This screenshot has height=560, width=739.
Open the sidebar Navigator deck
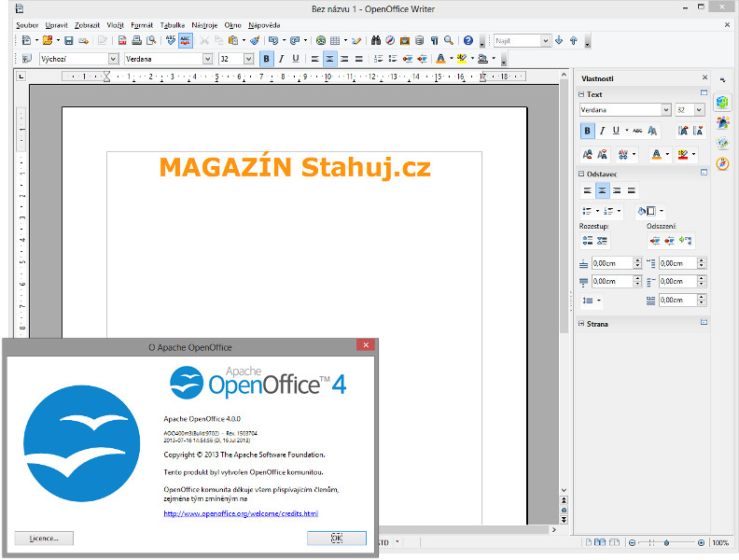click(722, 163)
